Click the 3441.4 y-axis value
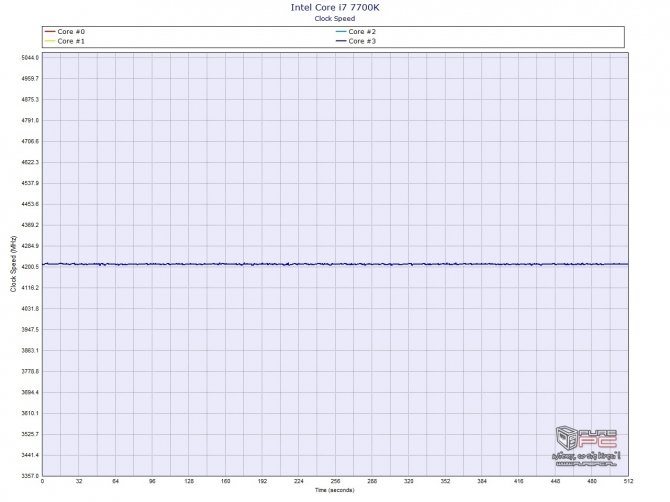 [x=30, y=455]
